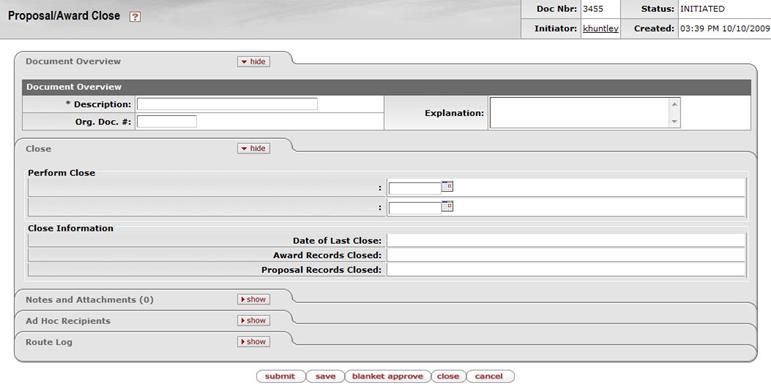Select the Notes and Attachments (0) tab label
The height and width of the screenshot is (388, 771).
pos(89,299)
